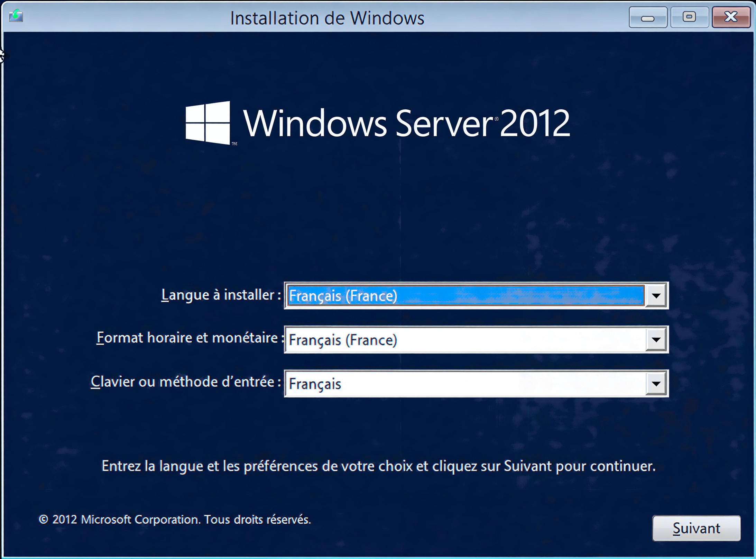Click the Windows Server 2012 heading text
This screenshot has height=559, width=756.
[x=406, y=123]
